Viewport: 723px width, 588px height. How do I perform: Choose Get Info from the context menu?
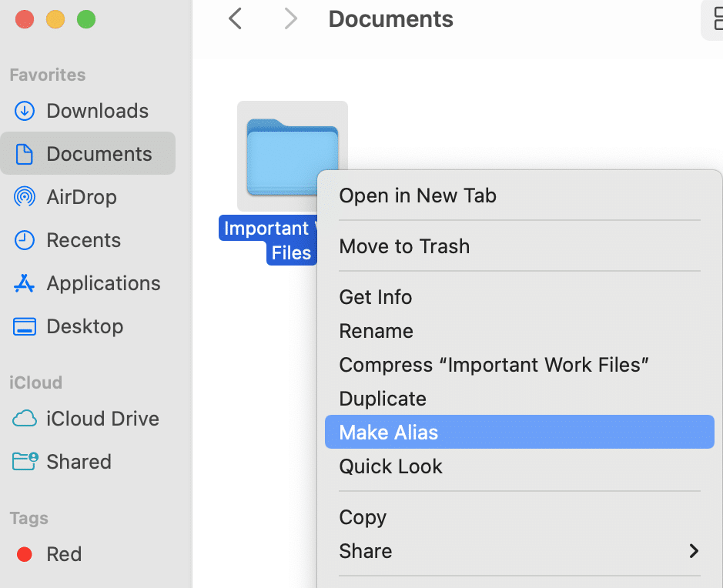[376, 297]
